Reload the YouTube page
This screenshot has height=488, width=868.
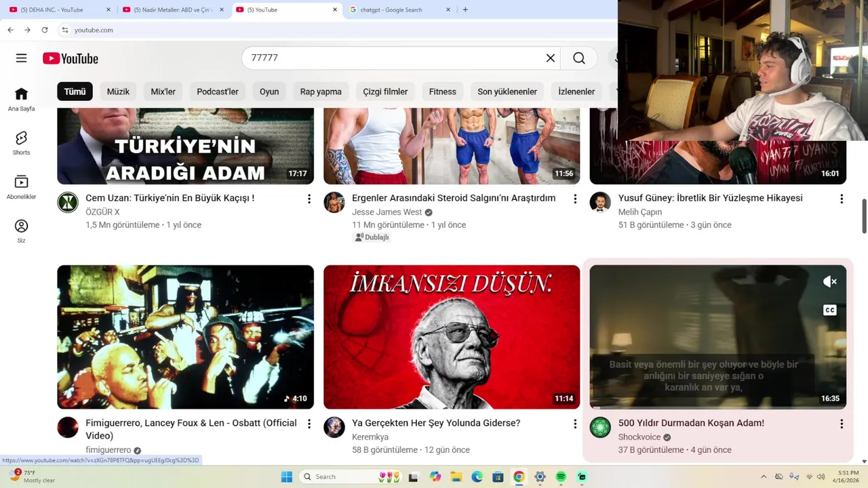tap(45, 30)
